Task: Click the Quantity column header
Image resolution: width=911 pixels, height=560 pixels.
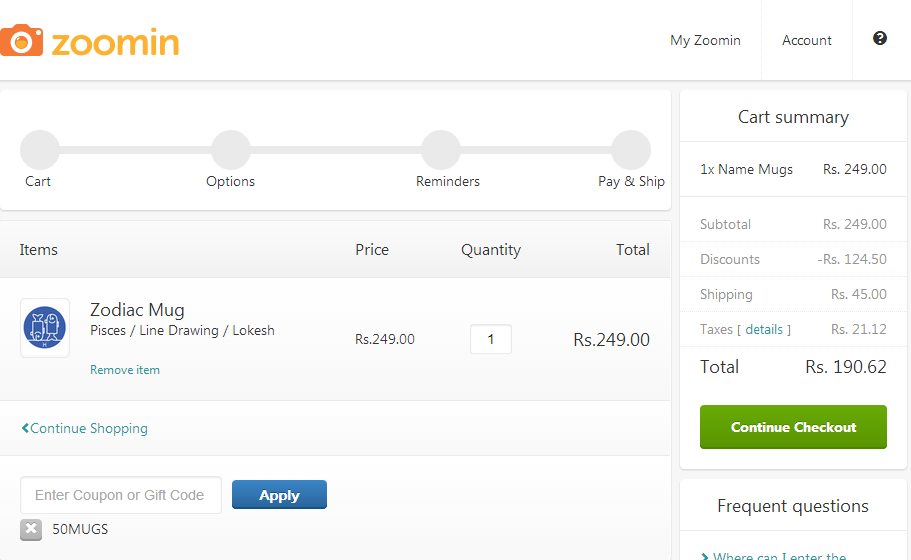Action: [x=491, y=250]
